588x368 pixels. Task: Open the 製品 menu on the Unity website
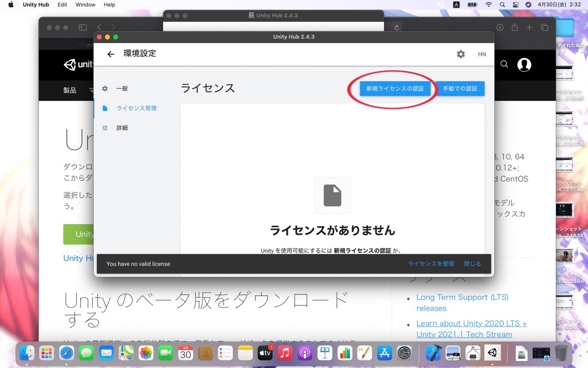pos(70,90)
